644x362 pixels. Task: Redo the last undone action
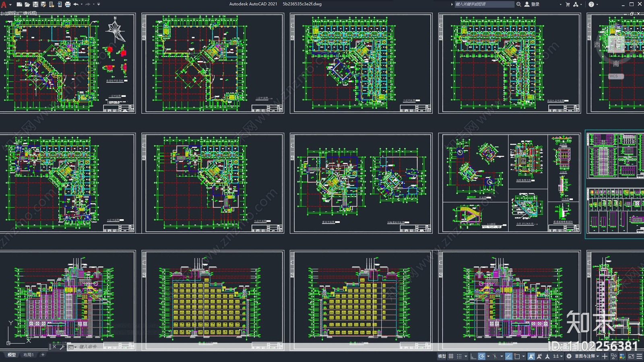tap(88, 4)
